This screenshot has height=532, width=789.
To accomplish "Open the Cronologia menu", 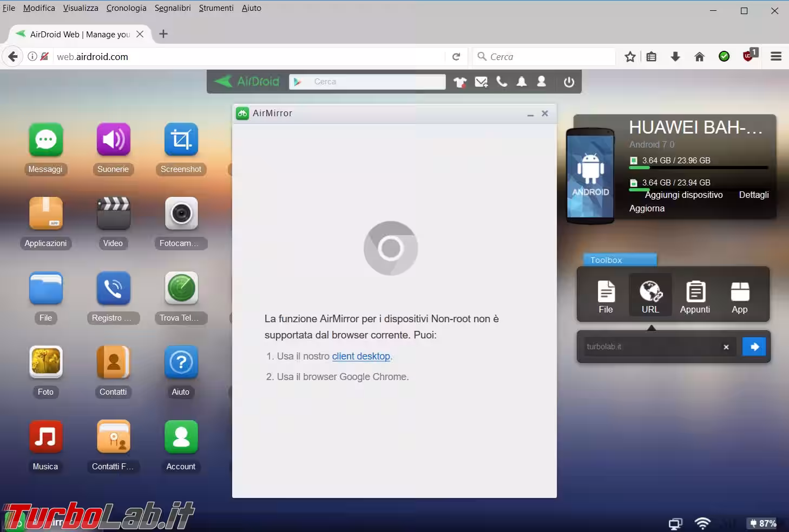I will (x=126, y=8).
